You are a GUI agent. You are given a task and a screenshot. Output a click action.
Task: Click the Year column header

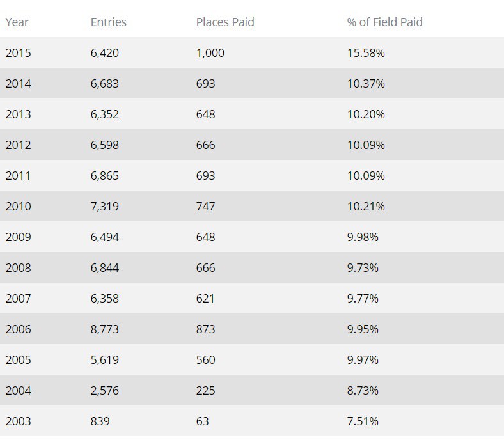click(16, 22)
